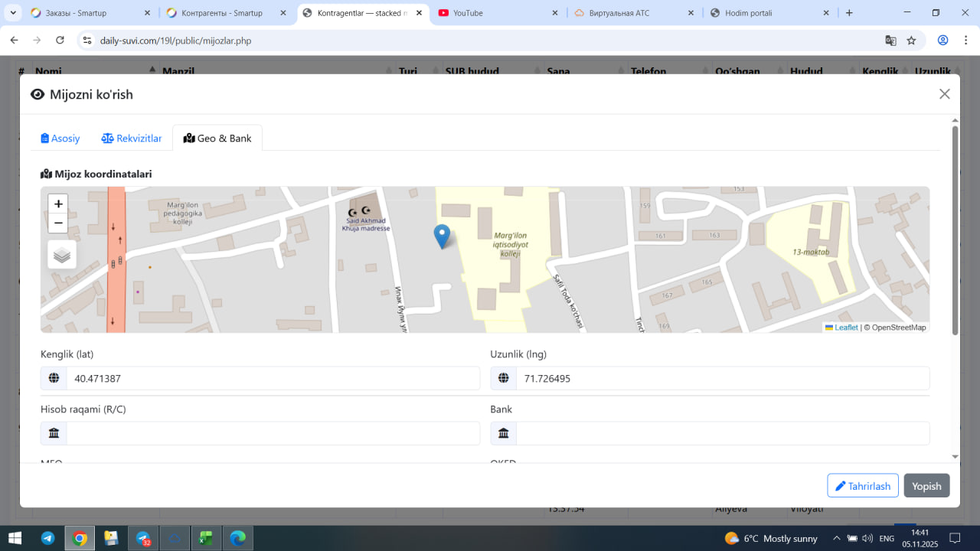The height and width of the screenshot is (551, 980).
Task: Click the blue location marker pin
Action: (442, 236)
